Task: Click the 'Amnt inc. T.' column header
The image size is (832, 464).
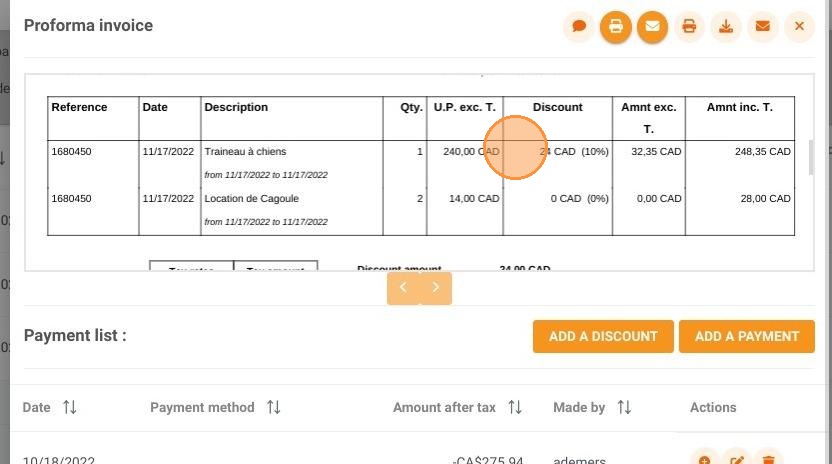Action: pos(739,107)
